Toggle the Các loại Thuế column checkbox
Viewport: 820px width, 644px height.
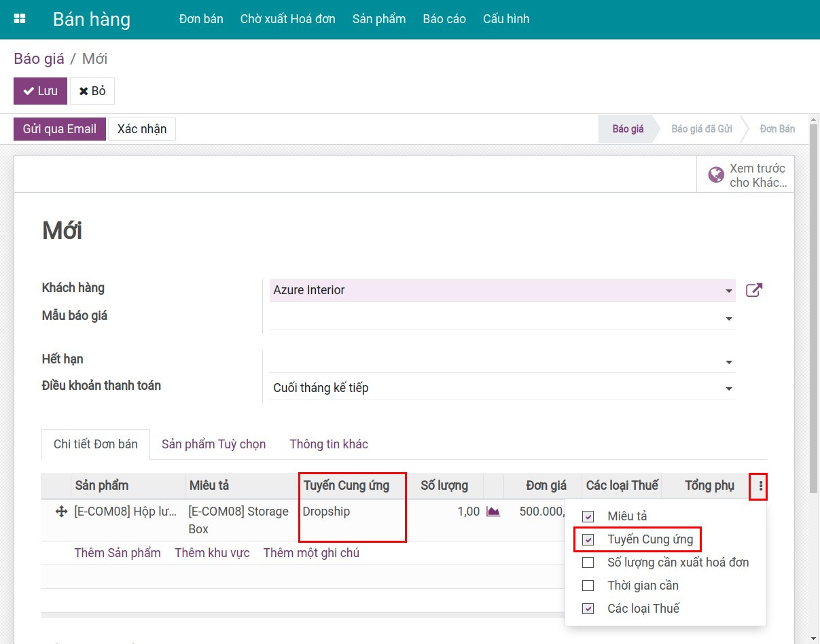(x=588, y=609)
